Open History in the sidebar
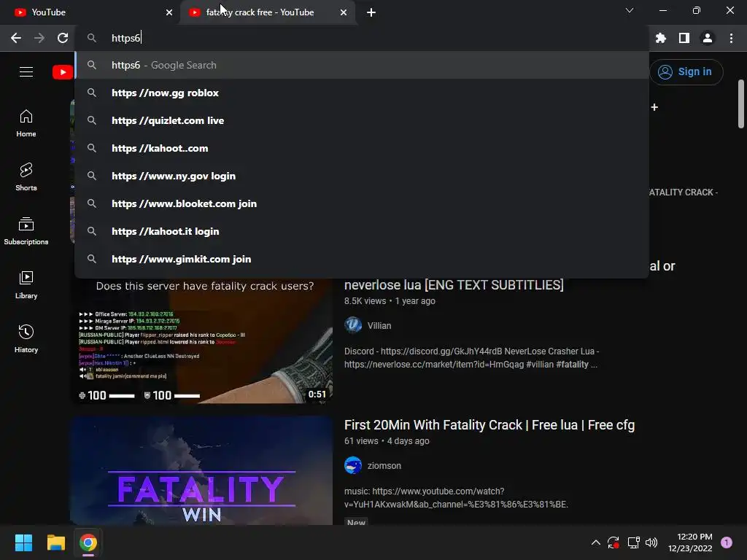Viewport: 747px width, 560px height. (x=26, y=338)
